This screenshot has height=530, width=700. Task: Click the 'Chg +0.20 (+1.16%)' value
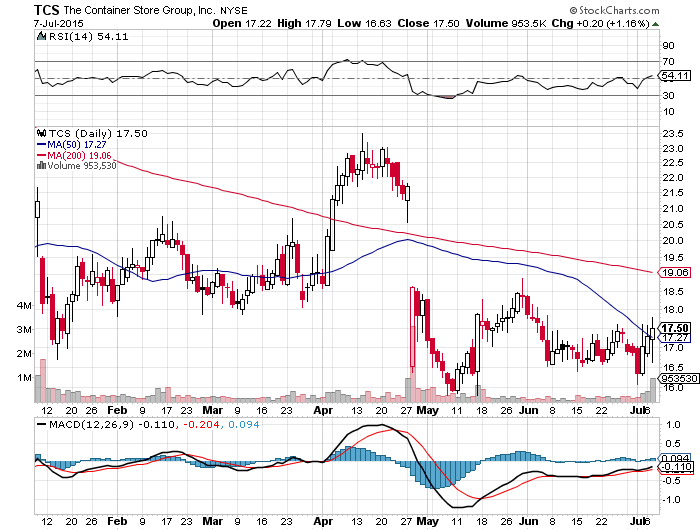[x=600, y=23]
